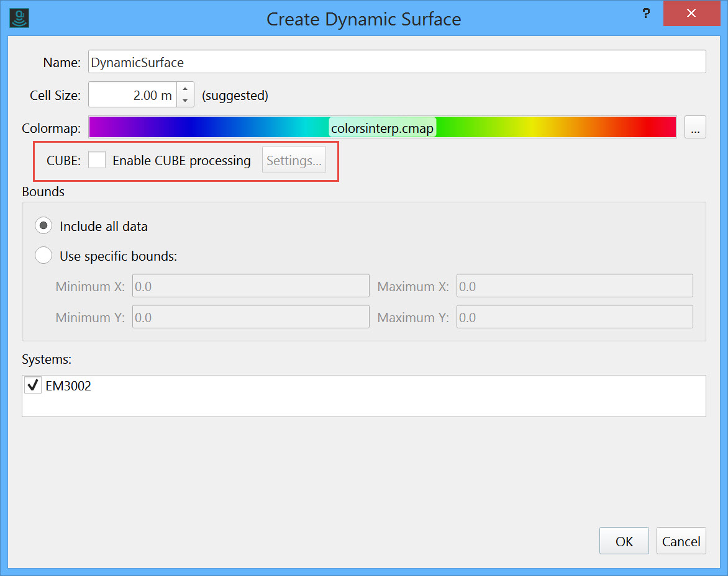This screenshot has height=576, width=728.
Task: Select the Use specific bounds option
Action: pyautogui.click(x=43, y=256)
